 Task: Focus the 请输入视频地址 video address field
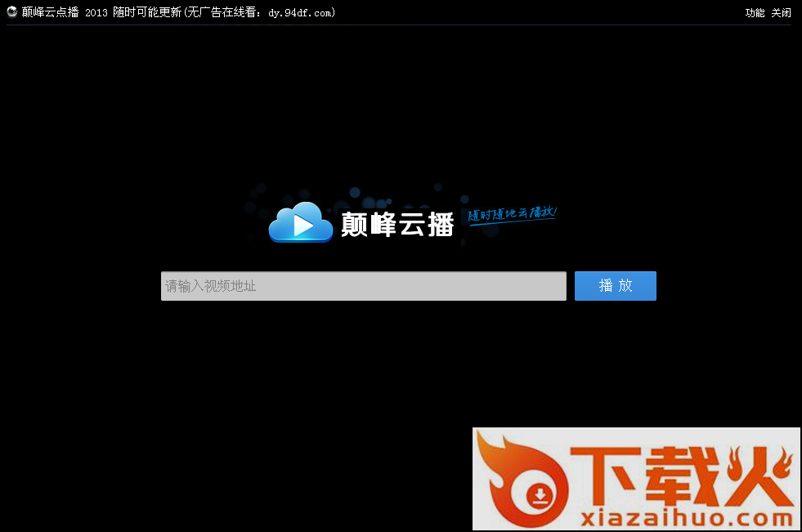click(364, 286)
